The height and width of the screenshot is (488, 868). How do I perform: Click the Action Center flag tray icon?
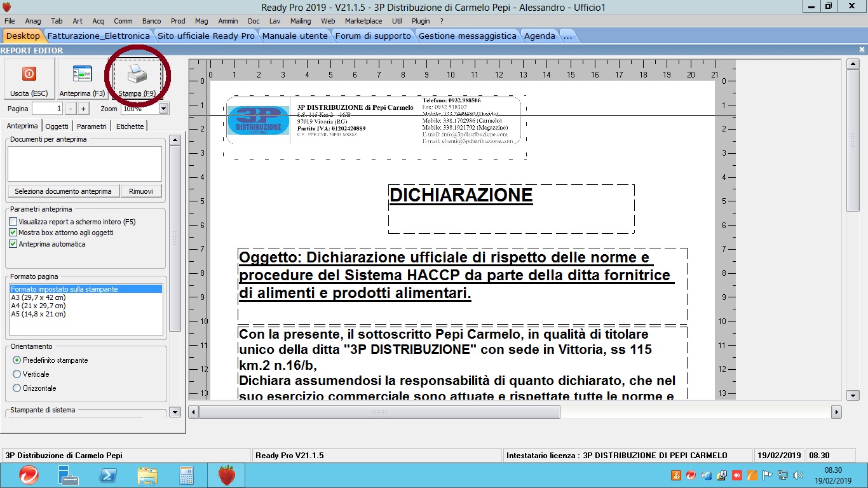click(x=768, y=475)
